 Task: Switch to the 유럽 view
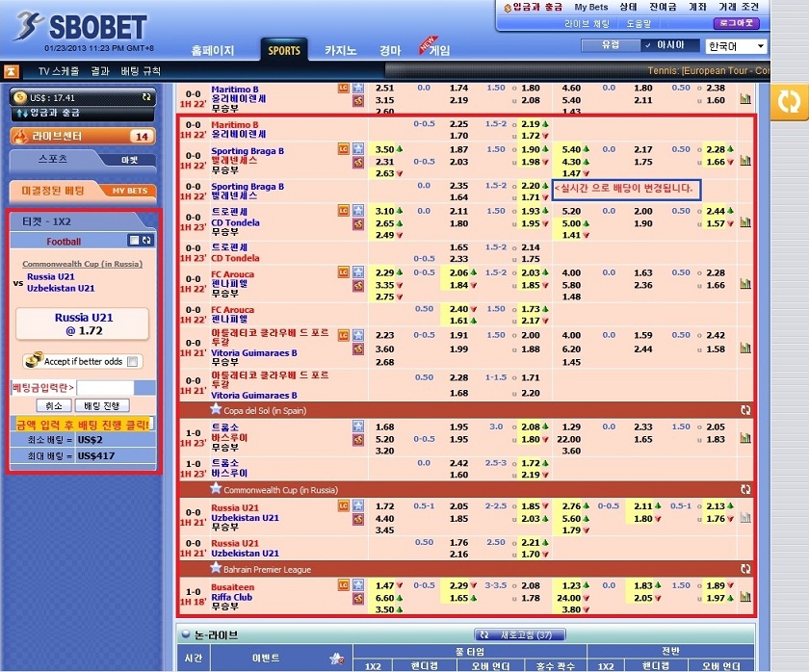[611, 45]
